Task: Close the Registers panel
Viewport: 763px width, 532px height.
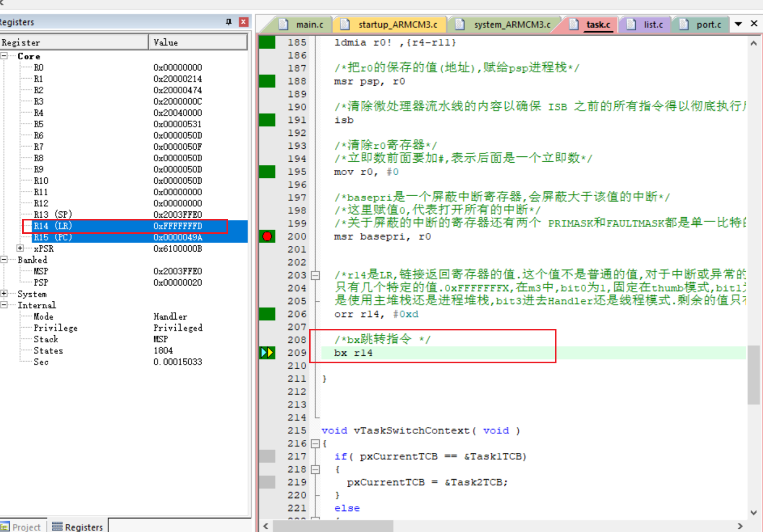Action: pyautogui.click(x=243, y=22)
